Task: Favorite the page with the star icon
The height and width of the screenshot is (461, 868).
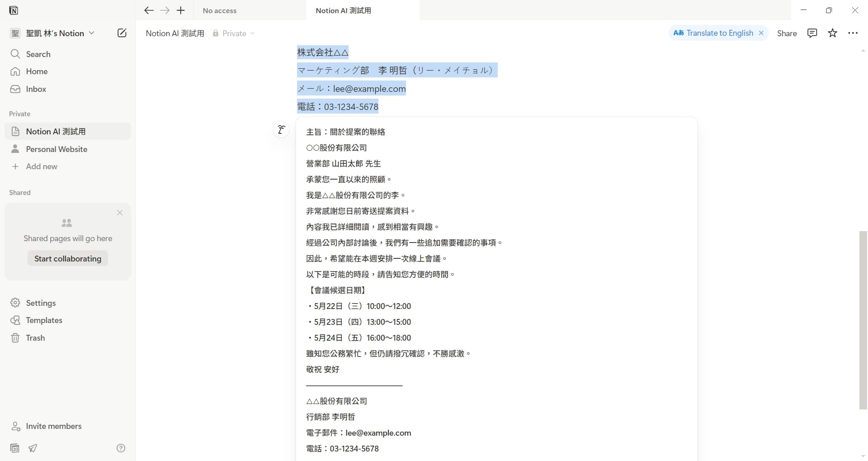Action: 832,33
